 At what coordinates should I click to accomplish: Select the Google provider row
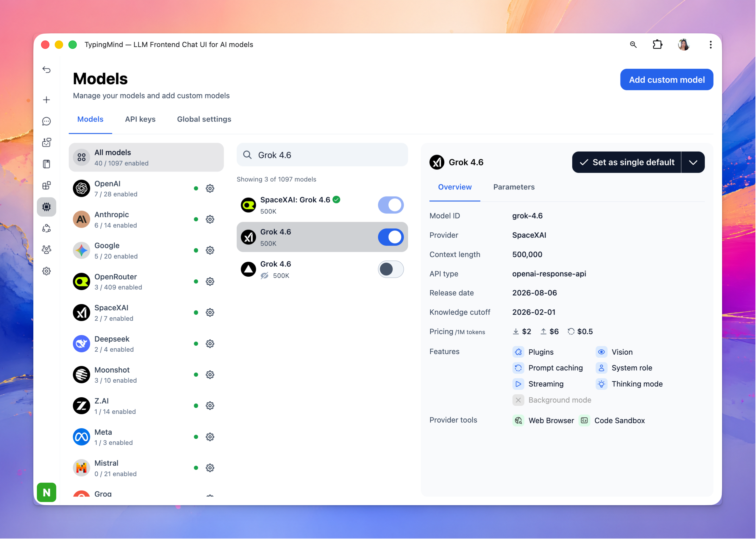(146, 250)
